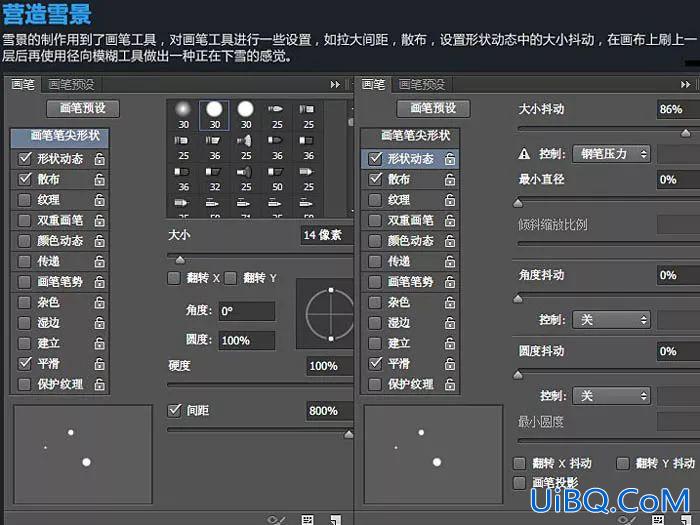Select the soft round 30 brush tip
Screen dimensions: 700x525
point(183,115)
